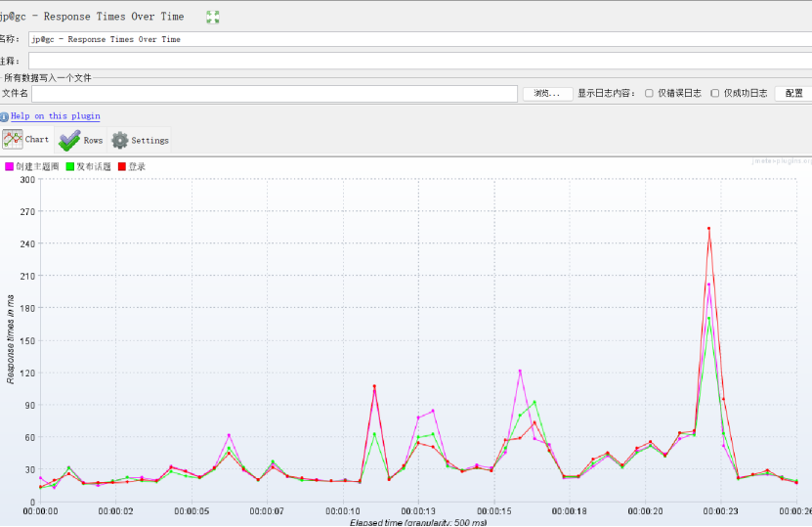Click the 发布话题 legend label

click(94, 166)
